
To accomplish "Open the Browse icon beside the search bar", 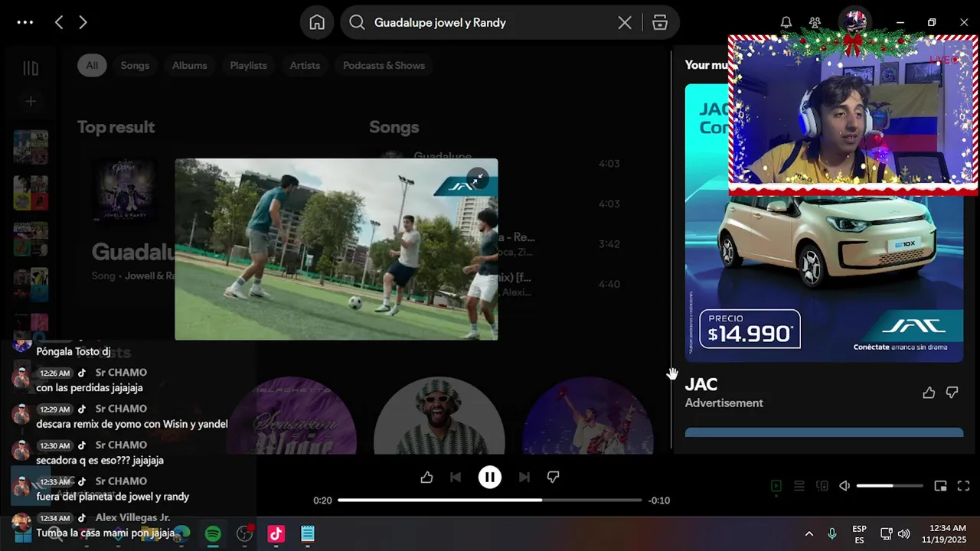I will [660, 22].
